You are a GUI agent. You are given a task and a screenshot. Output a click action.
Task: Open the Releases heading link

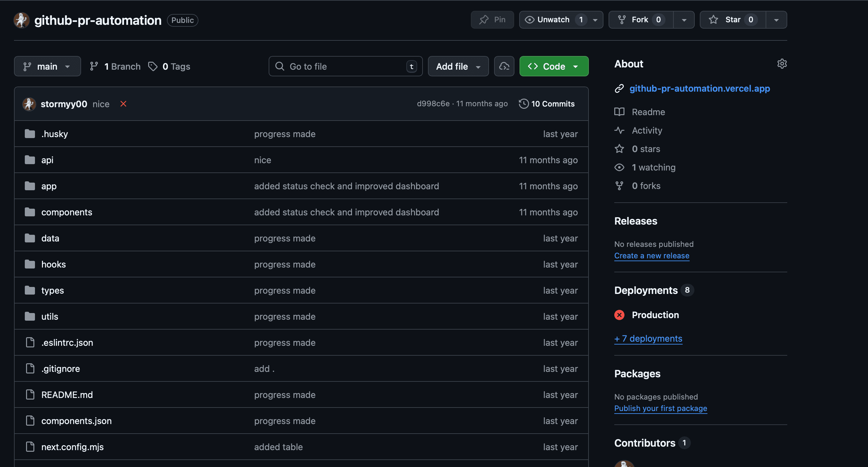point(636,221)
